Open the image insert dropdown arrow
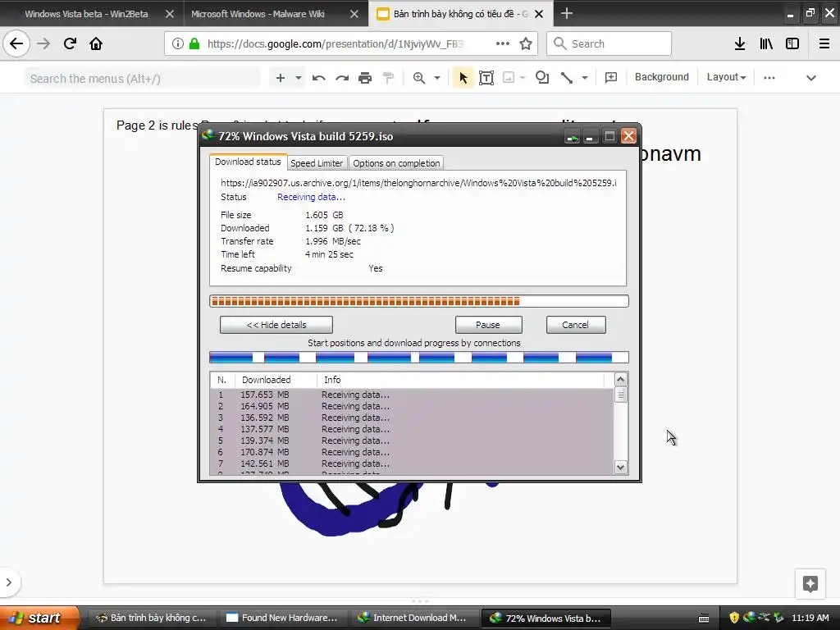 523,78
